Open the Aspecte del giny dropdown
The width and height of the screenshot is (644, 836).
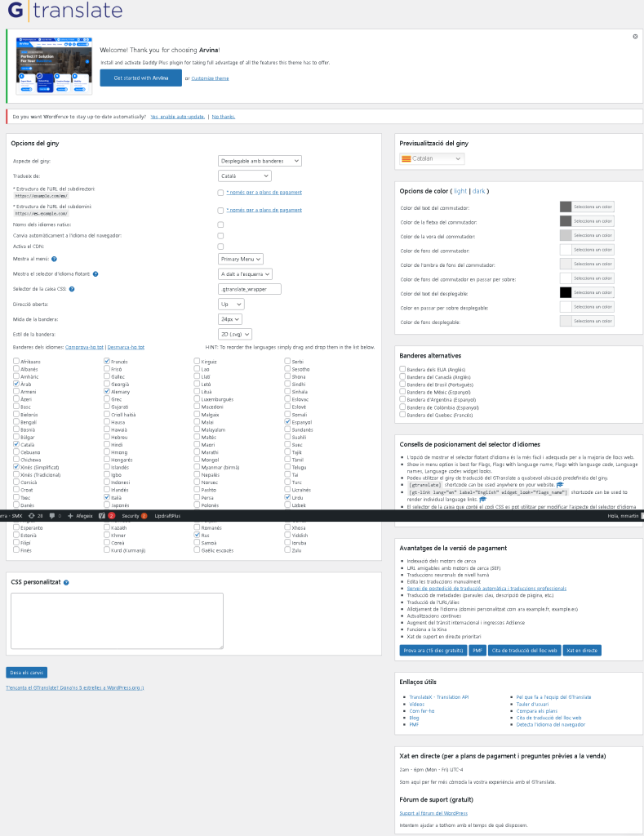point(260,162)
